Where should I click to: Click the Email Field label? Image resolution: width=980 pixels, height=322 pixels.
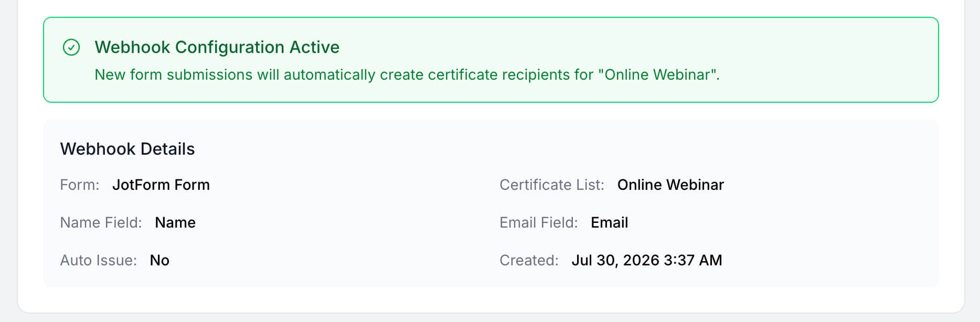click(x=539, y=222)
